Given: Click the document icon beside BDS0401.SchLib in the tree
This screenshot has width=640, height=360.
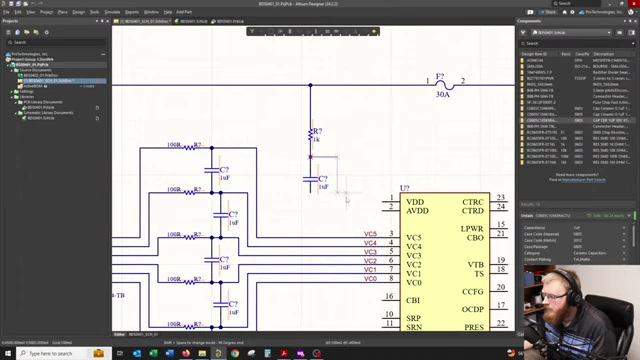Looking at the screenshot, I should coord(97,118).
